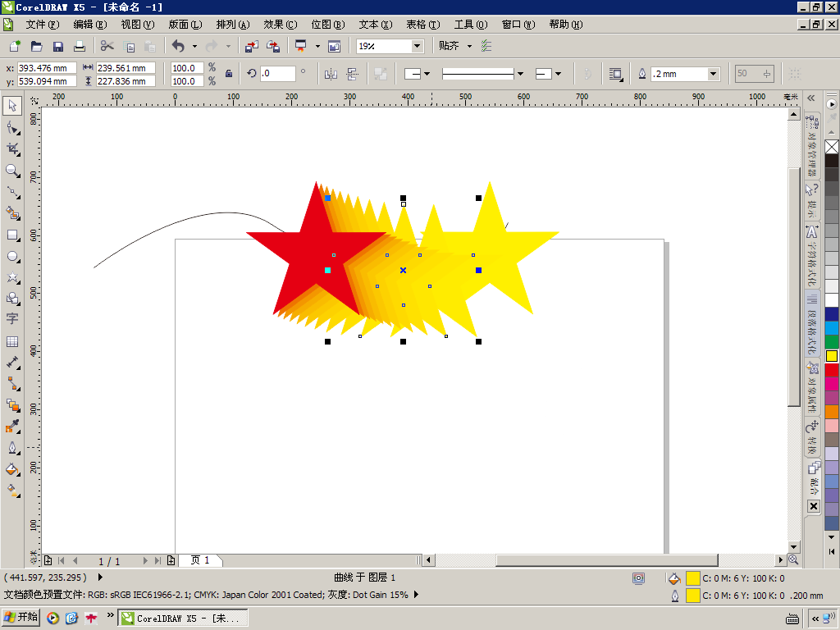Undo the last action
The height and width of the screenshot is (630, 840).
178,46
